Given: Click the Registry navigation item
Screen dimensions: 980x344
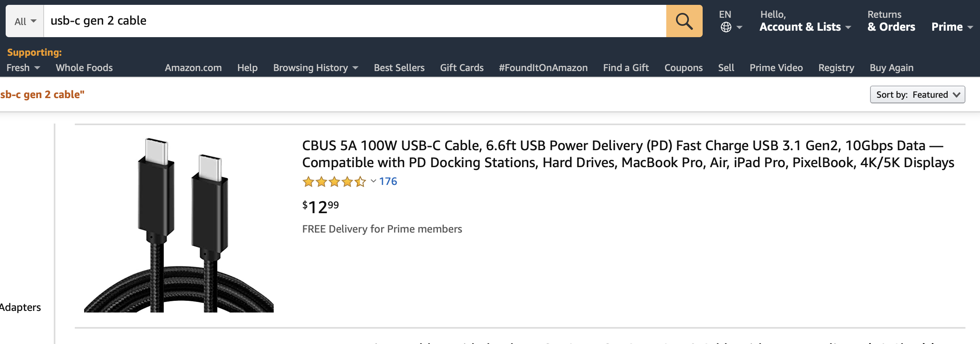Looking at the screenshot, I should coord(835,67).
